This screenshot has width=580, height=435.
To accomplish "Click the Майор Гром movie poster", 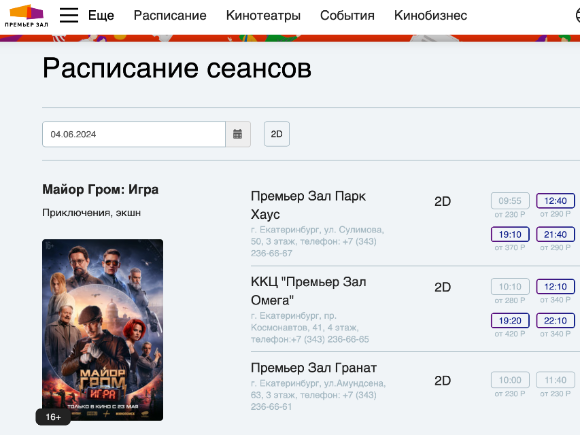I will pos(102,330).
